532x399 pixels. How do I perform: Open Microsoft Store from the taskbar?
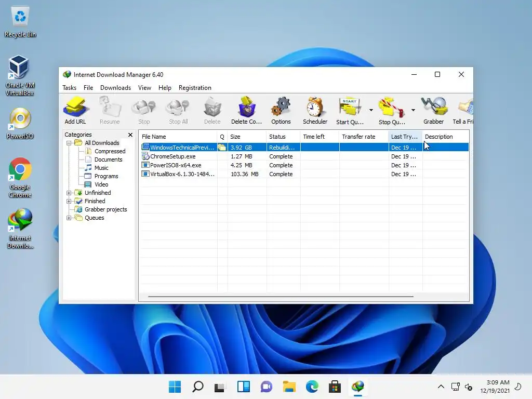point(335,387)
